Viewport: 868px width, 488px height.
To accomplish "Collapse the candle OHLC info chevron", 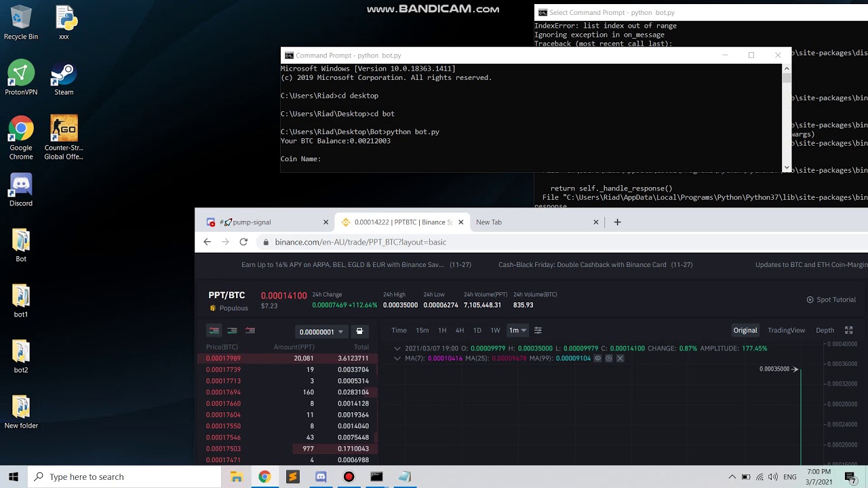I will (x=397, y=348).
